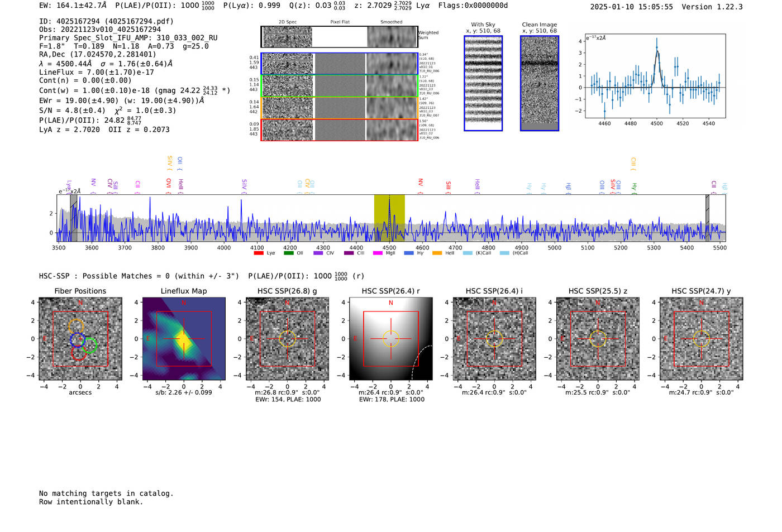Click the magenta MgII legend swatch
Viewport: 782px width, 532px height.
click(x=378, y=253)
